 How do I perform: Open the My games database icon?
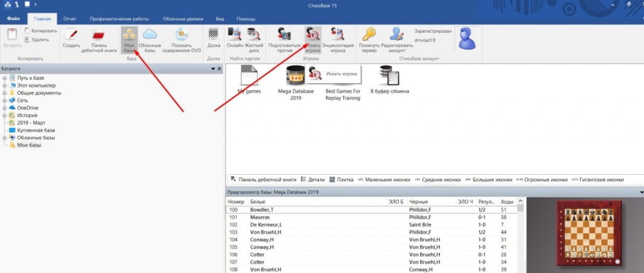(249, 75)
